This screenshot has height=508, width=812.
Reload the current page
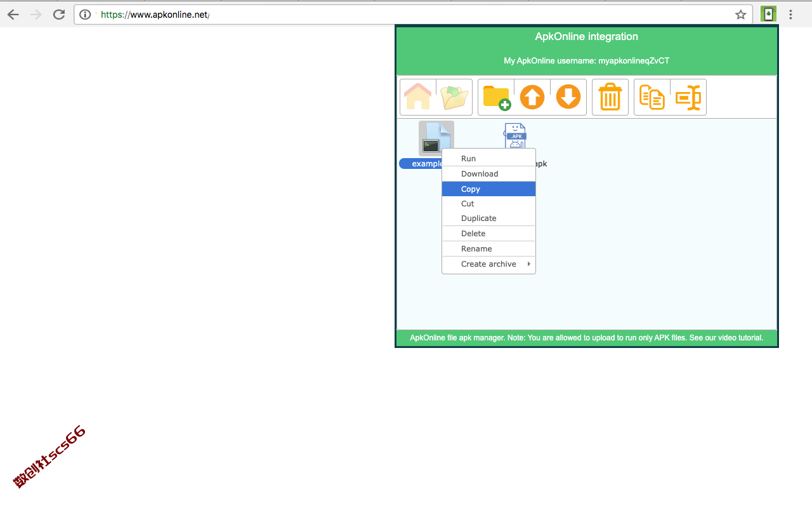[59, 15]
